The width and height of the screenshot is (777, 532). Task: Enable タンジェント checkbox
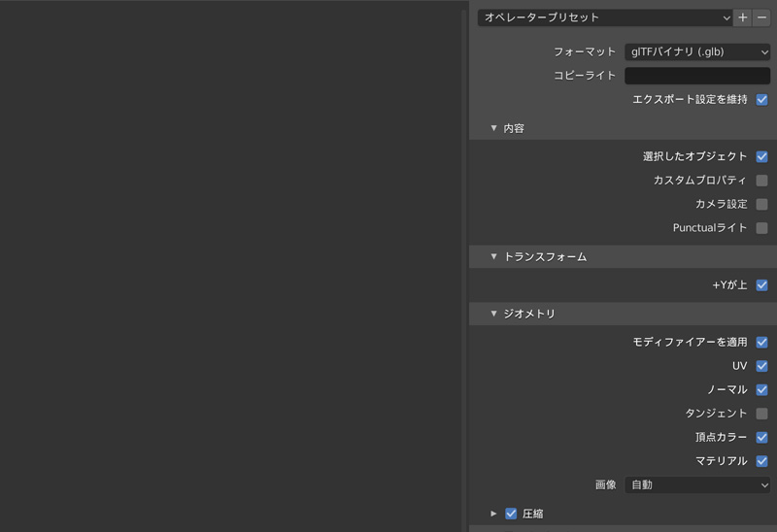pos(761,414)
